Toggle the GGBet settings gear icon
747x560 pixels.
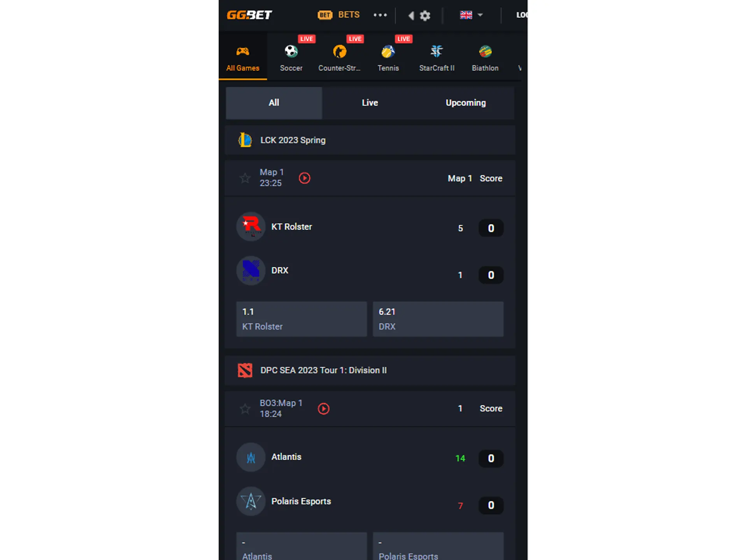(x=425, y=14)
